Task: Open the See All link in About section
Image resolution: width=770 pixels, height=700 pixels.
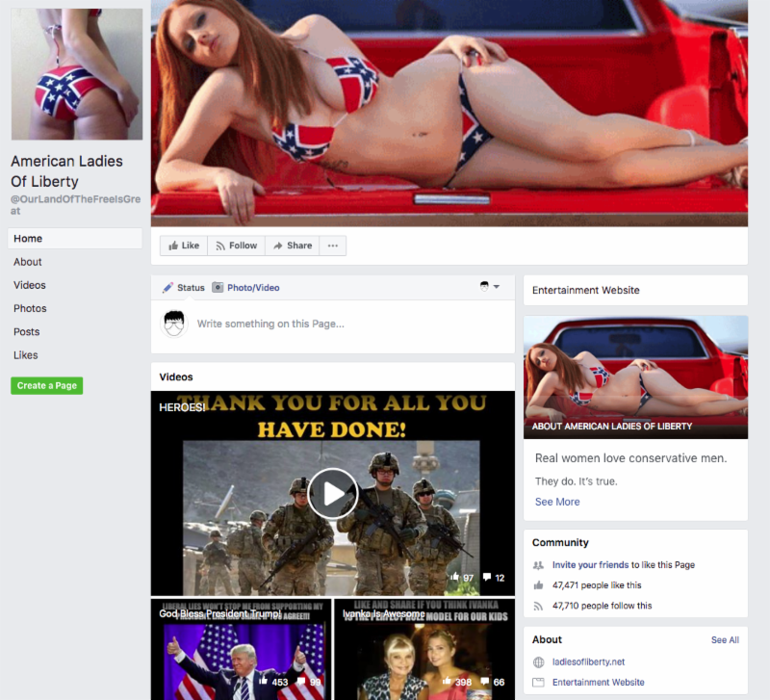Action: pos(725,640)
